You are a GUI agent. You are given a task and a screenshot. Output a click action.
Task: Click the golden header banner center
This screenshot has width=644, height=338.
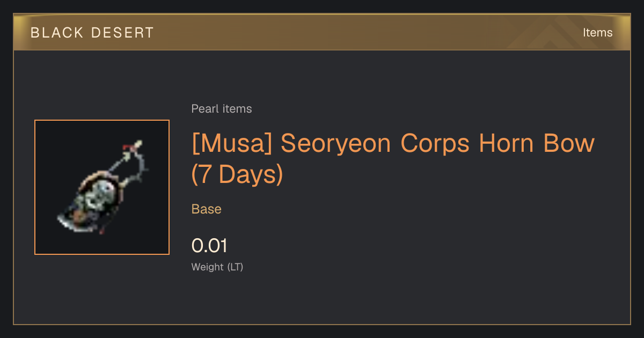click(x=322, y=32)
